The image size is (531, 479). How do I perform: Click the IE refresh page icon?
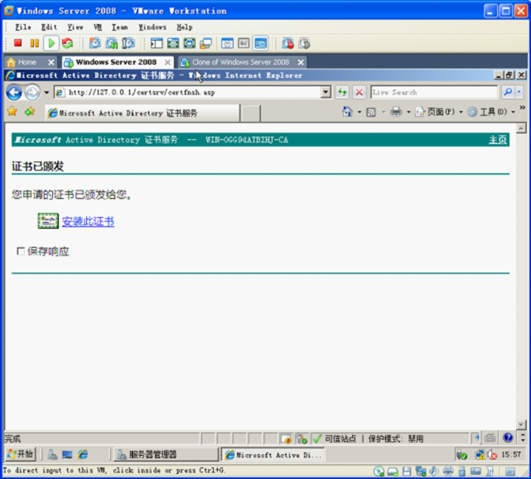342,92
